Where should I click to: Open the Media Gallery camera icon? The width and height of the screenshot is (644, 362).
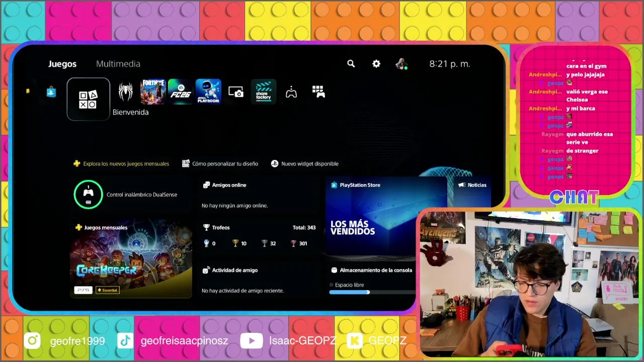tap(236, 92)
